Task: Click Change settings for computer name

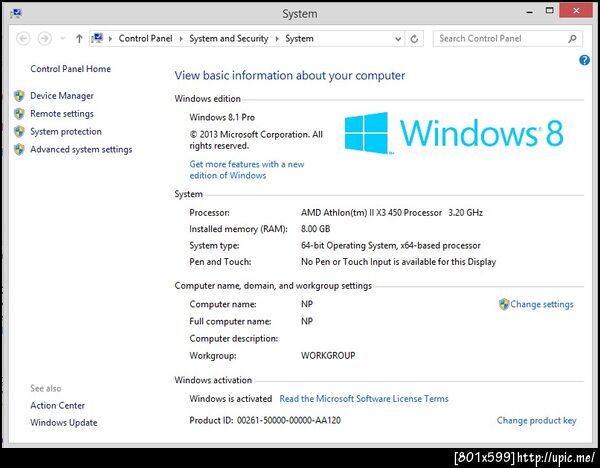Action: pos(542,305)
